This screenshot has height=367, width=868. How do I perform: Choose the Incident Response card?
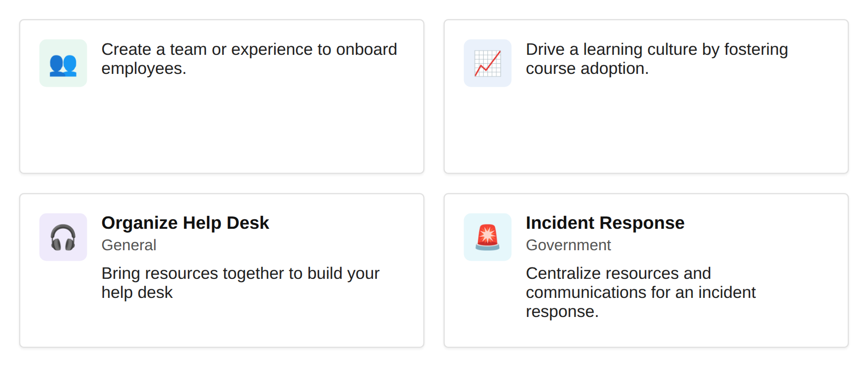646,270
